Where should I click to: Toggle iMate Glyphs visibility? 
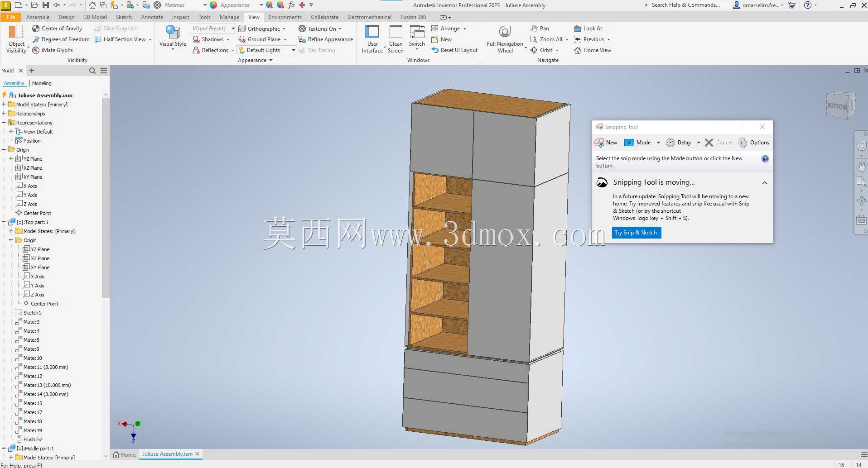click(53, 50)
